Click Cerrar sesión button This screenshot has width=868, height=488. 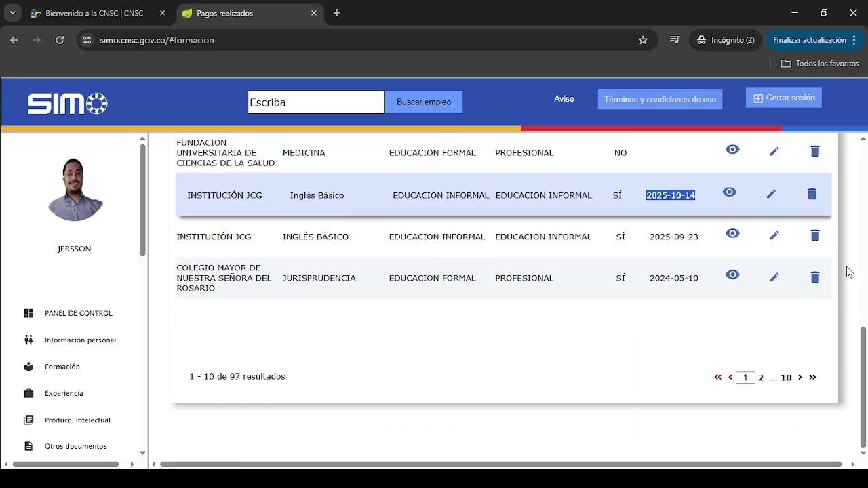coord(784,98)
